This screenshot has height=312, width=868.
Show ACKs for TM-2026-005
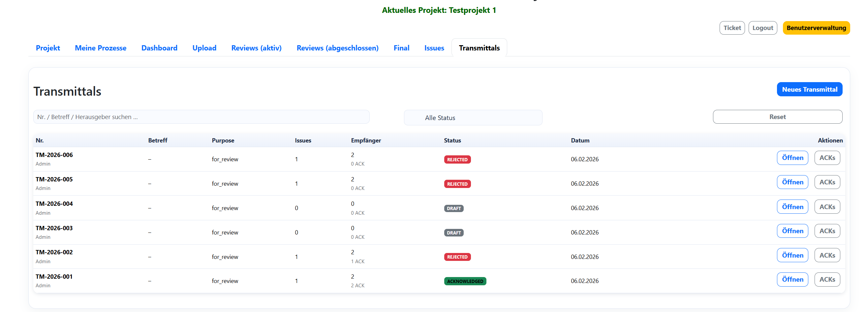pyautogui.click(x=827, y=182)
